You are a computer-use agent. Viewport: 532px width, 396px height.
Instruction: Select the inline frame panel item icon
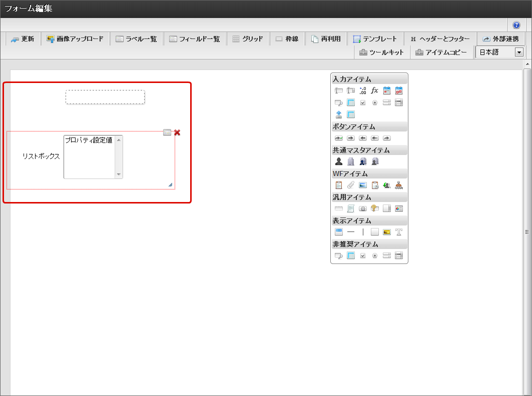point(387,208)
